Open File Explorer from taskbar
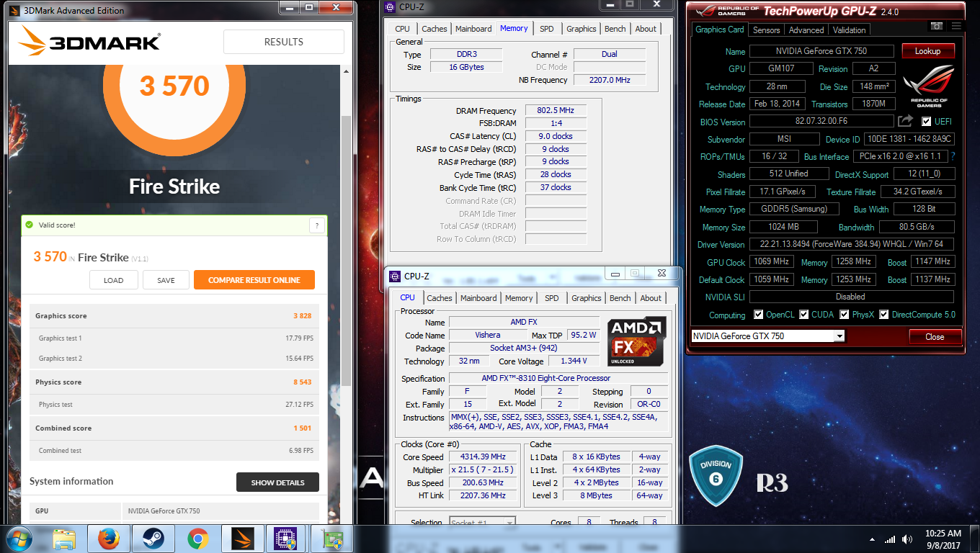Image resolution: width=980 pixels, height=553 pixels. [65, 539]
